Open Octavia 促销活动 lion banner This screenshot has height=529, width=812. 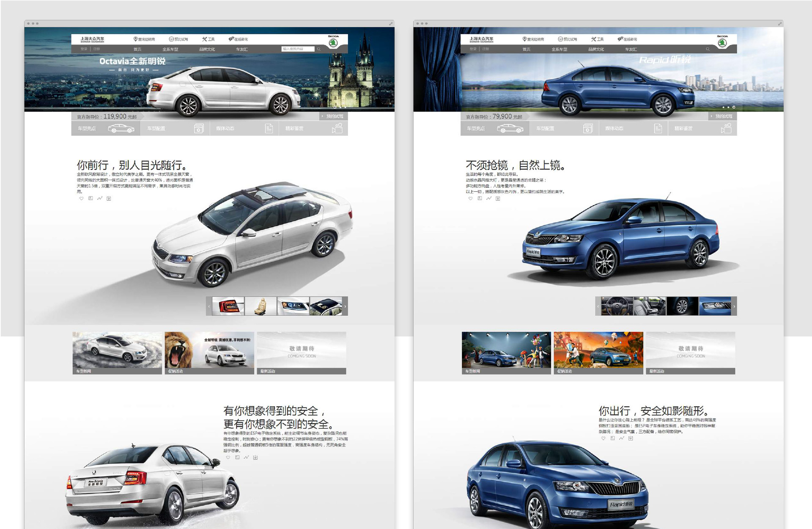(x=209, y=353)
